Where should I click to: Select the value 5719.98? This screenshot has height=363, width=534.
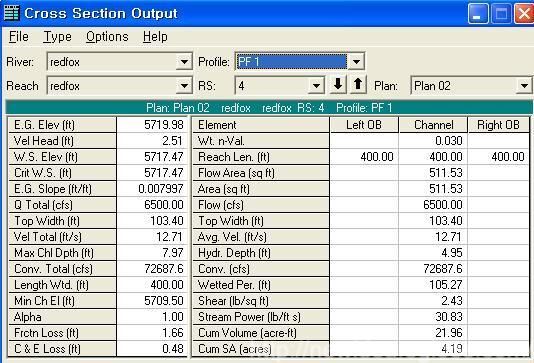152,125
